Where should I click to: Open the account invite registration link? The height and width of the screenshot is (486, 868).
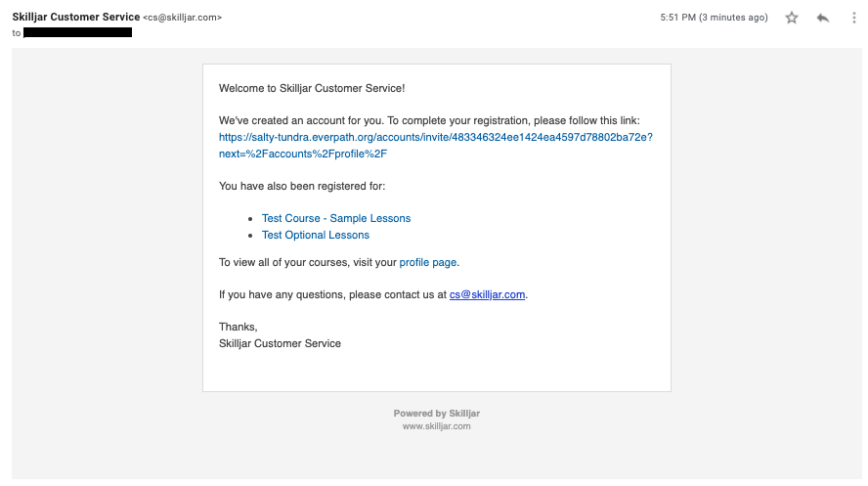436,146
